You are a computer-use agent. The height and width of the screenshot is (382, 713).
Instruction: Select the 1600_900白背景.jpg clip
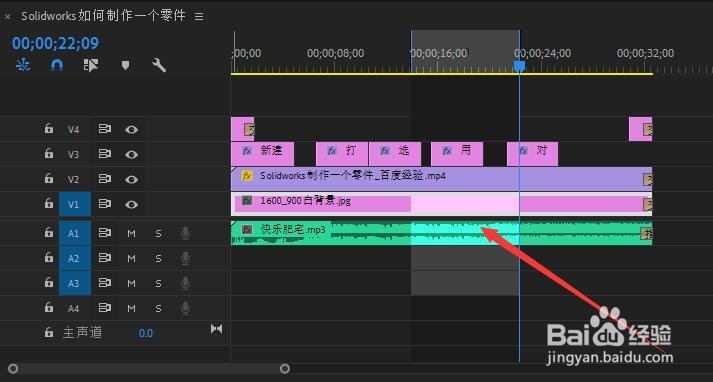click(x=441, y=204)
